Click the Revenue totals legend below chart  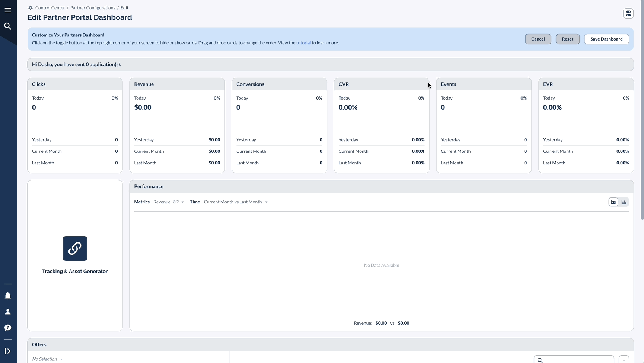coord(382,323)
